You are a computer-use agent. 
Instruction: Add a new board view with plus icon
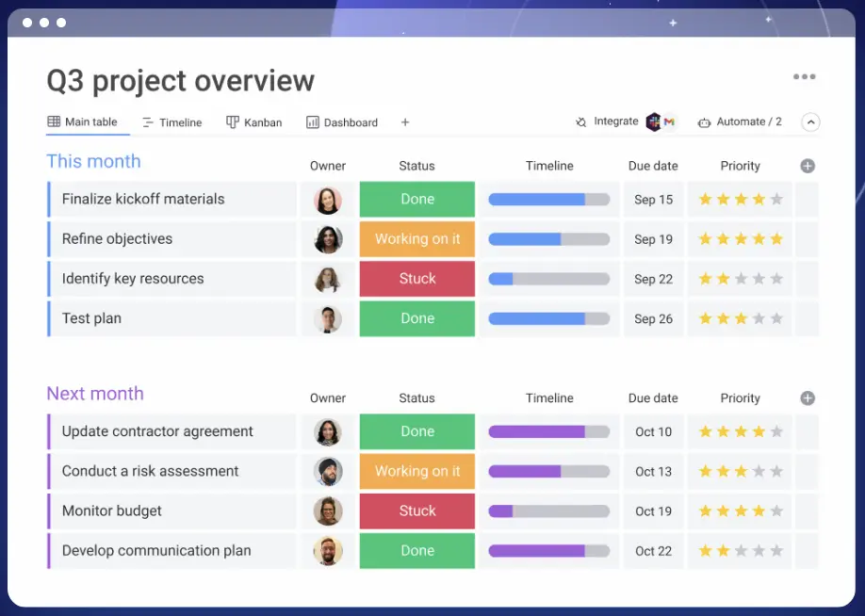[x=405, y=122]
